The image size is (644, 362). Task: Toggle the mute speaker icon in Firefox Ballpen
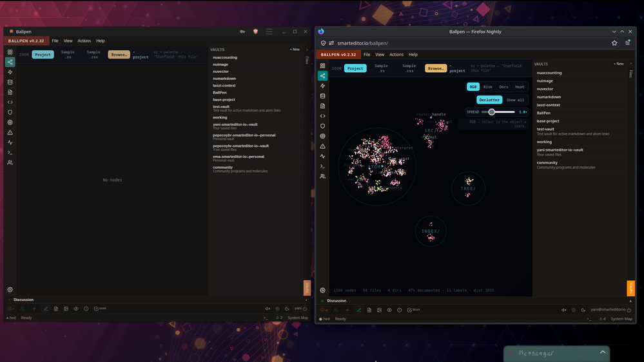point(563,310)
